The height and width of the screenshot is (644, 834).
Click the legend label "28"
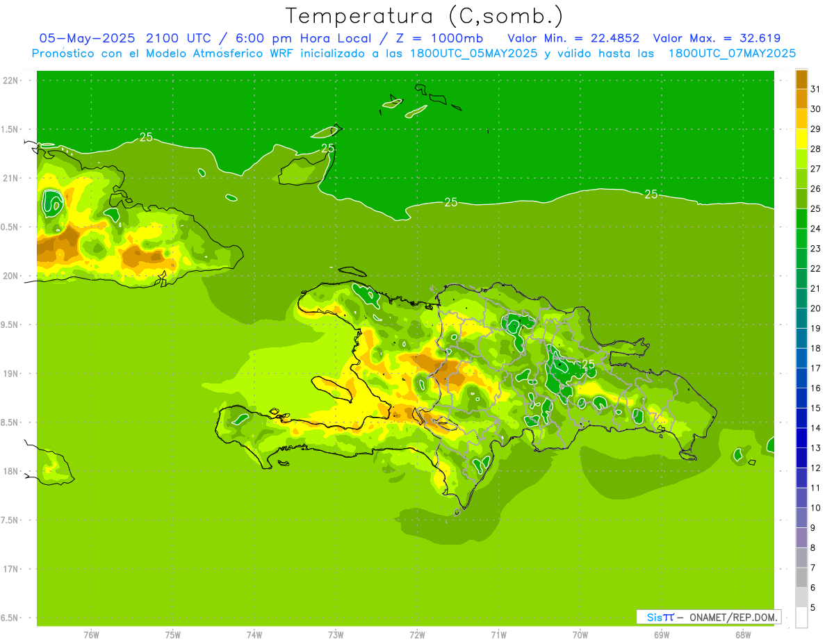(x=816, y=149)
